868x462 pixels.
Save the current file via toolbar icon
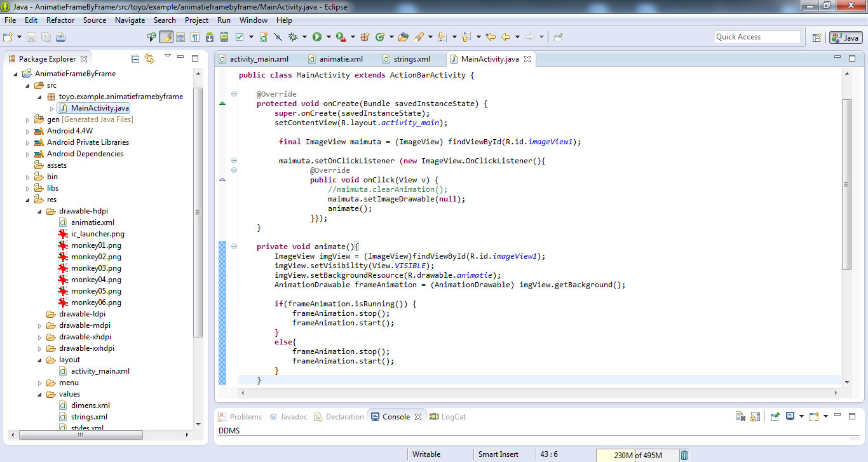(31, 36)
